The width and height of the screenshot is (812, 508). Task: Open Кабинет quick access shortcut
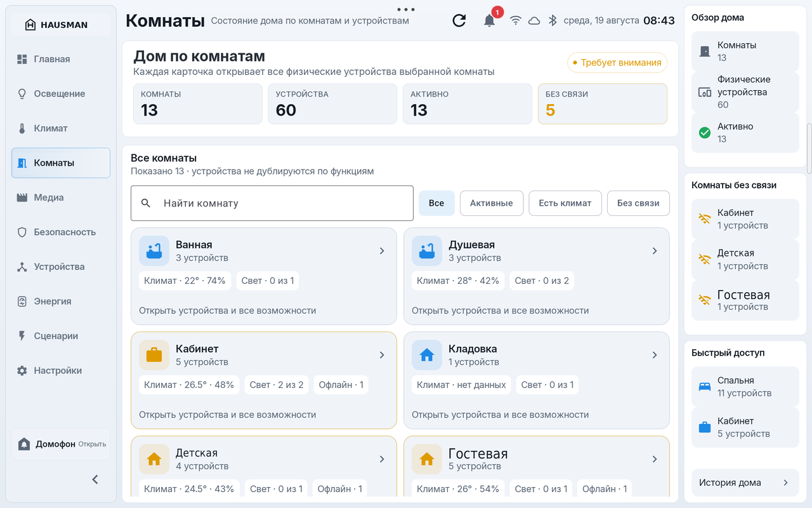pos(745,427)
